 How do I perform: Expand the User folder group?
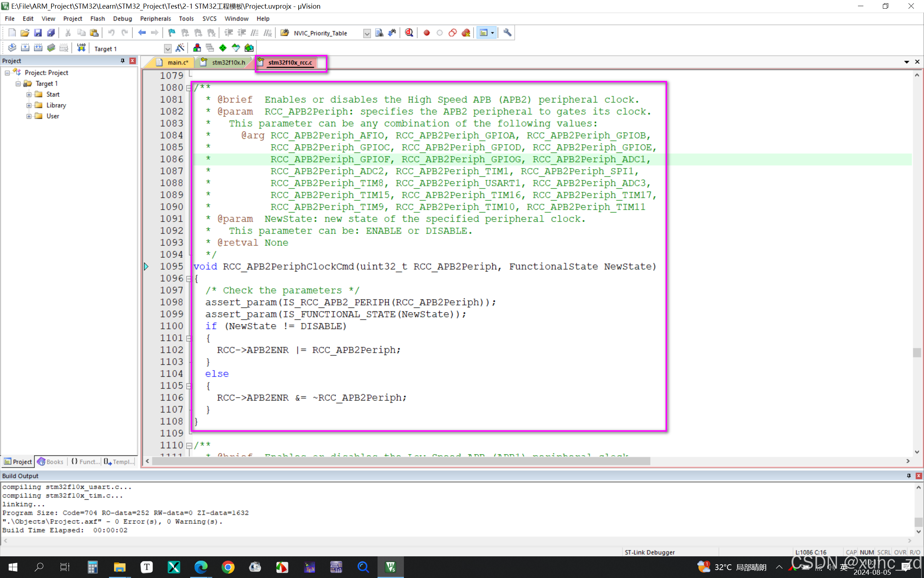pos(29,116)
